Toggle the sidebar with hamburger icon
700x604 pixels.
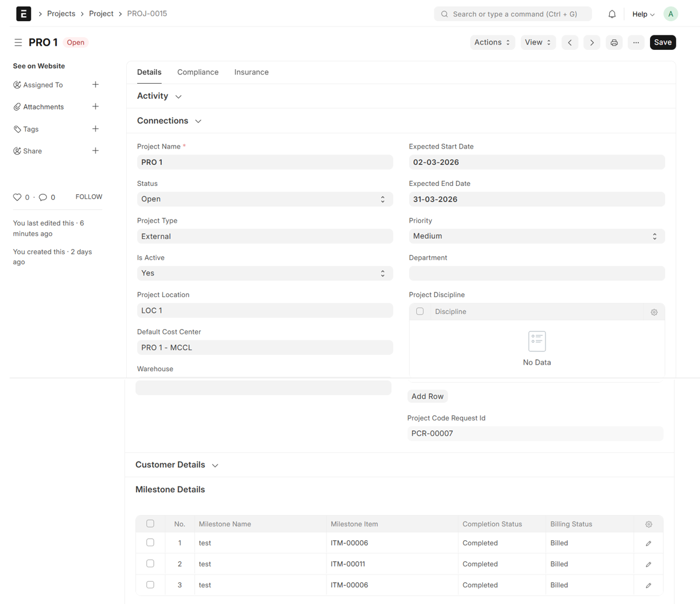point(18,43)
